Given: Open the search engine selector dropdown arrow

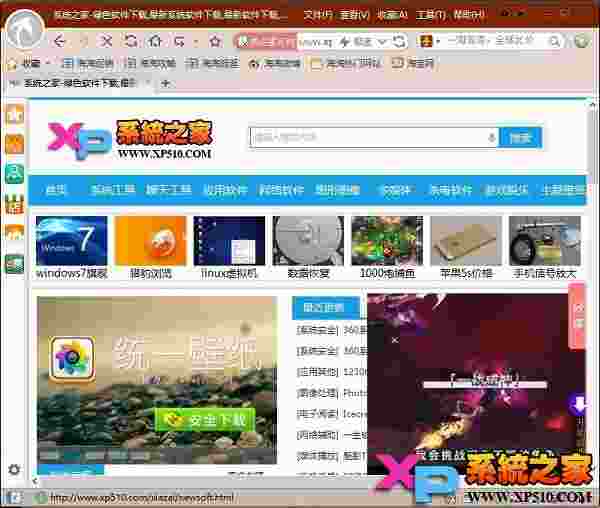Looking at the screenshot, I should click(438, 41).
